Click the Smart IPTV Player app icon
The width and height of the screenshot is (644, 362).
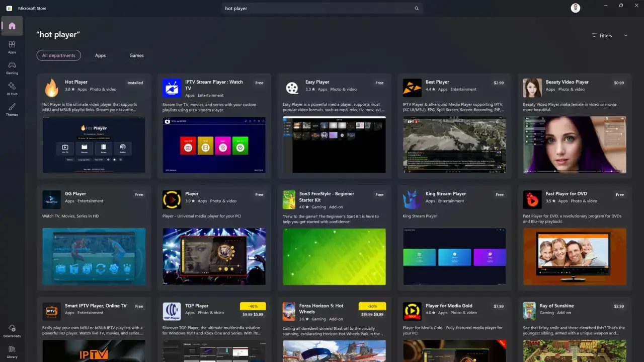pos(51,311)
